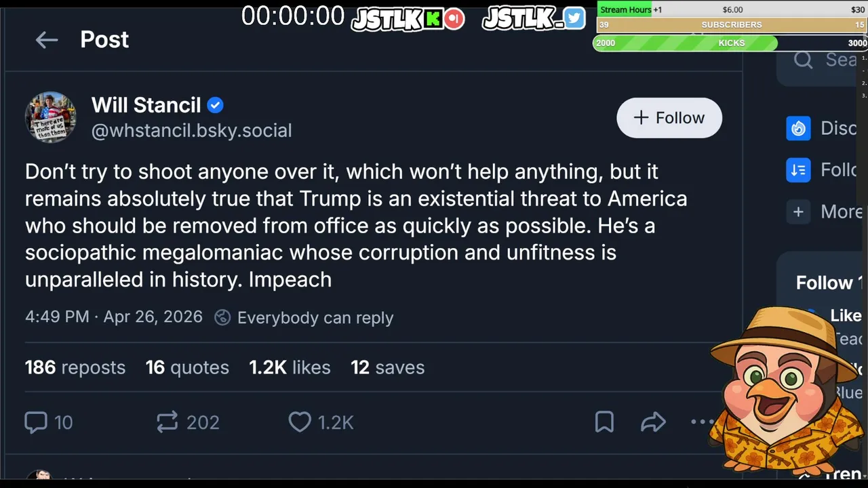The image size is (868, 488).
Task: Follow Will Stancil
Action: pyautogui.click(x=669, y=118)
